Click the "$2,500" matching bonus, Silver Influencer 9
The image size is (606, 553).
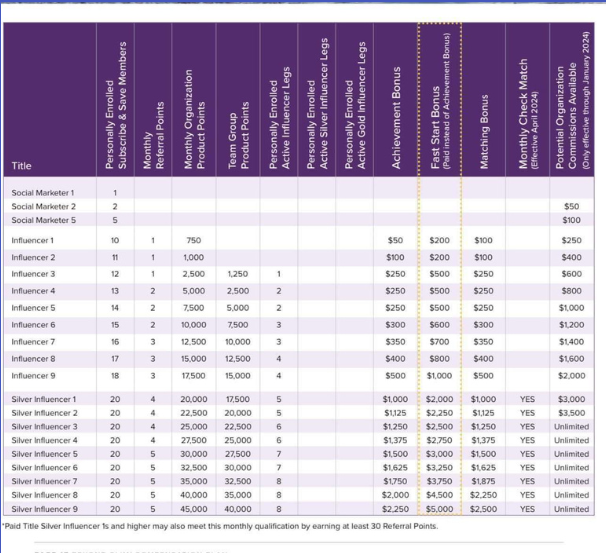click(483, 509)
